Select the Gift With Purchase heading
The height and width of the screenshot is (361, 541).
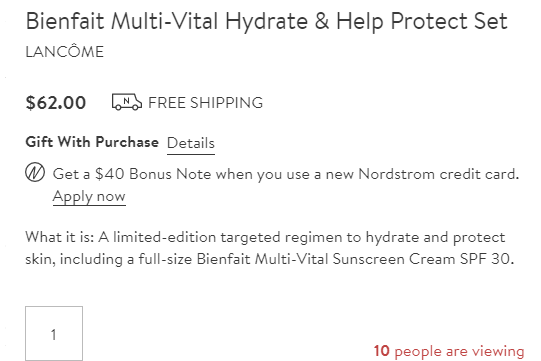[92, 142]
